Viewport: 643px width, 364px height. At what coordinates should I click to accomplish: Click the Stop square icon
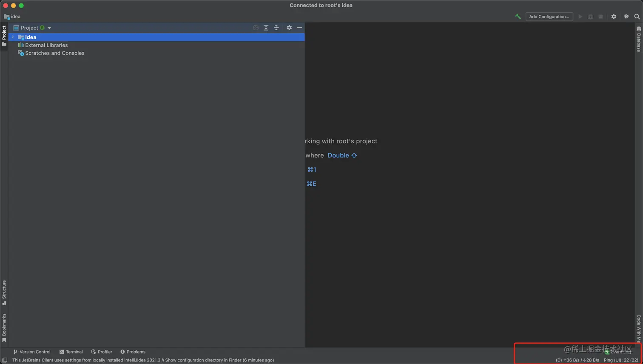tap(600, 17)
